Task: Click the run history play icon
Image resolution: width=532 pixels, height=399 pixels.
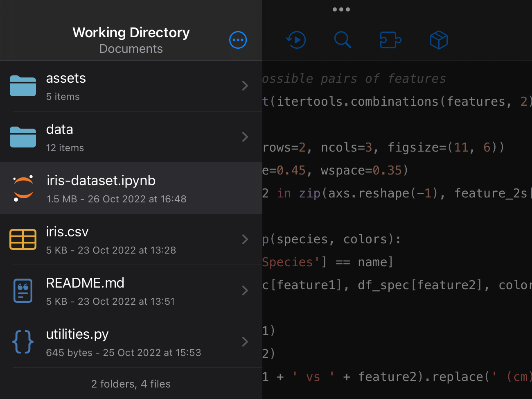Action: [x=296, y=40]
